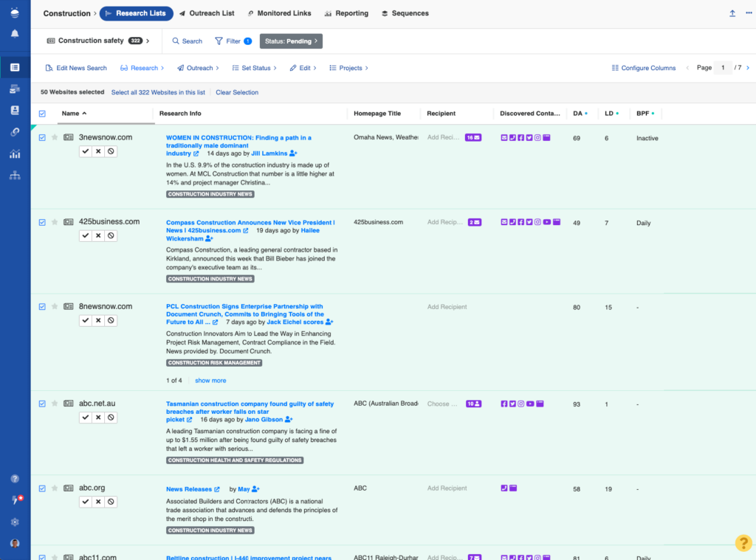Viewport: 756px width, 560px height.
Task: Switch to the Sequences tab
Action: pyautogui.click(x=405, y=13)
